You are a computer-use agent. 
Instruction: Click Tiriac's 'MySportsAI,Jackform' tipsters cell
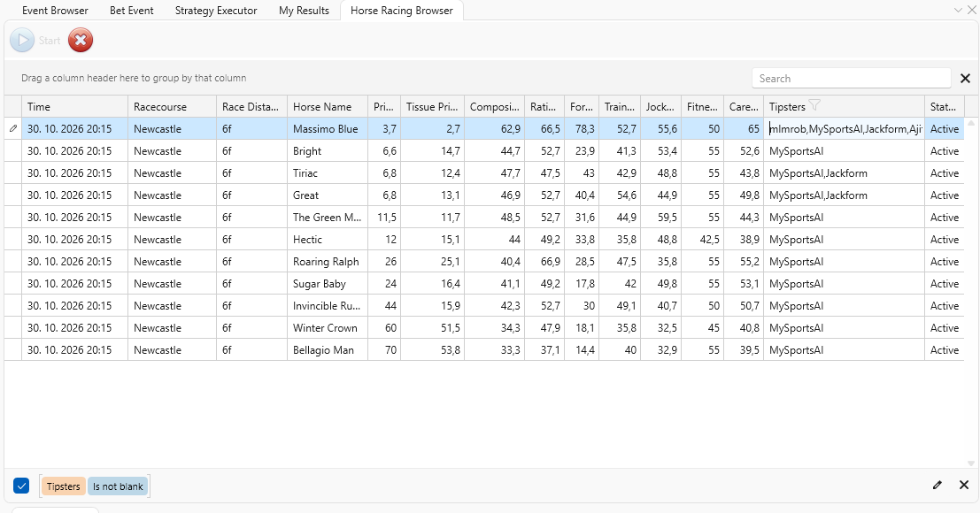point(845,172)
